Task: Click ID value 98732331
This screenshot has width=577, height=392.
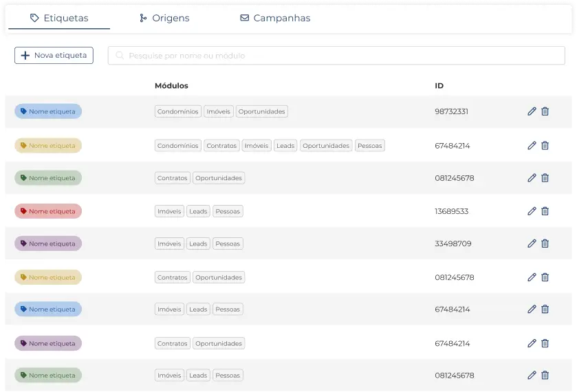Action: (x=452, y=111)
